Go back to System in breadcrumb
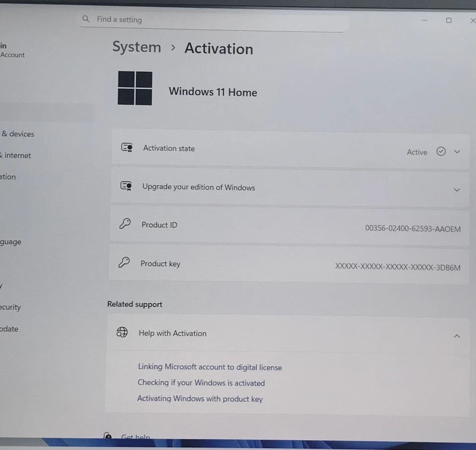The height and width of the screenshot is (450, 476). 137,47
